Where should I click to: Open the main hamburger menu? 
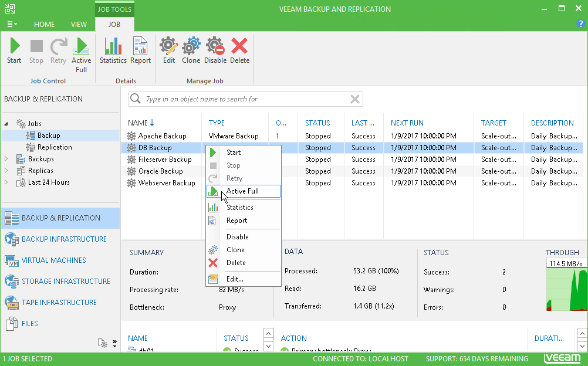click(x=12, y=25)
